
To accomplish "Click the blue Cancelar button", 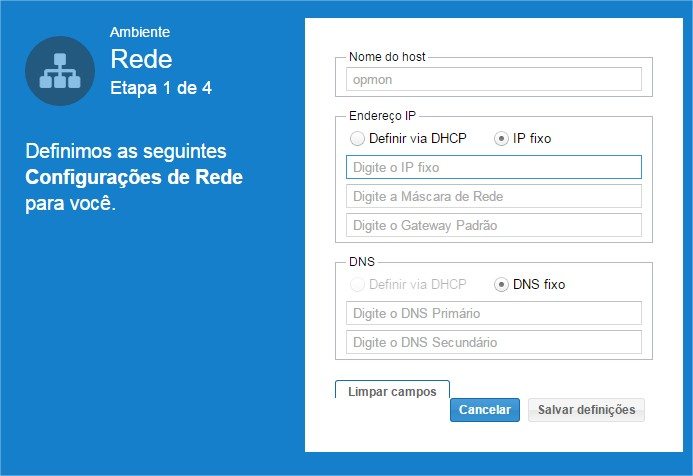I will click(485, 410).
